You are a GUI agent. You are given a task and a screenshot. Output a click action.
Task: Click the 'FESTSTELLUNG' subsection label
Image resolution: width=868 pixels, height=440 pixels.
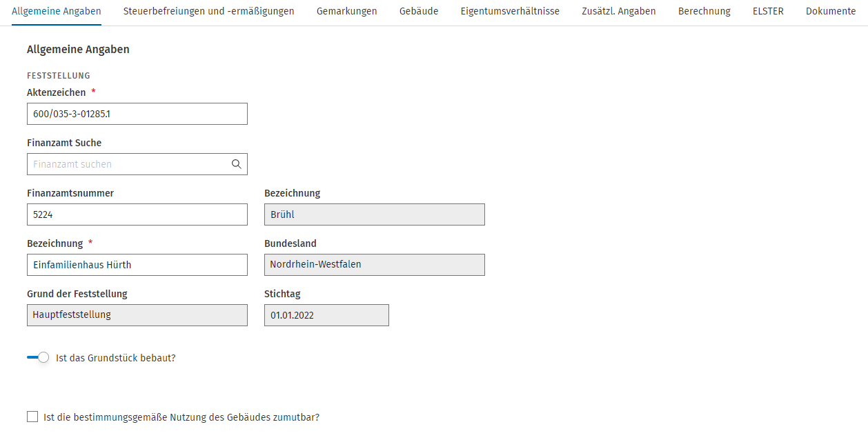pyautogui.click(x=59, y=76)
